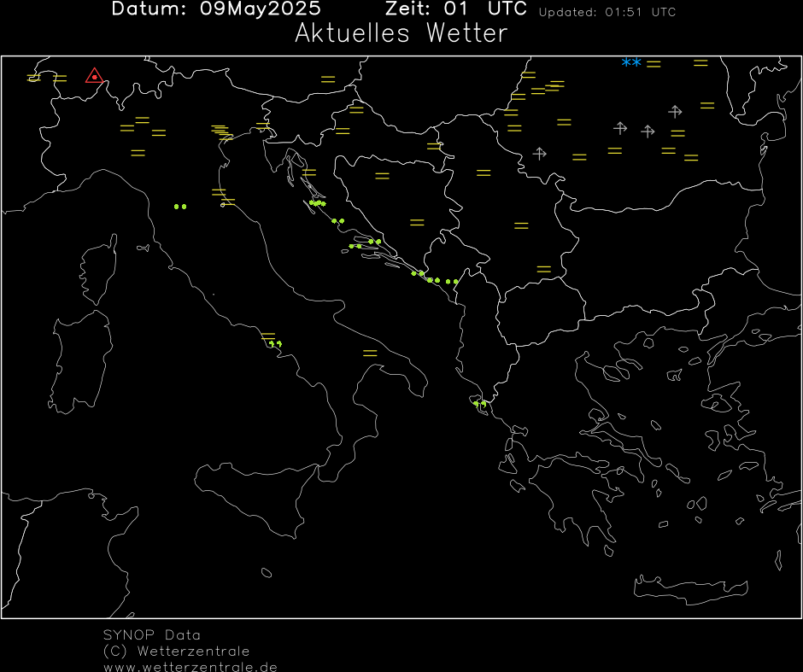The height and width of the screenshot is (672, 803).
Task: Select the Crete island outline
Action: (691, 589)
